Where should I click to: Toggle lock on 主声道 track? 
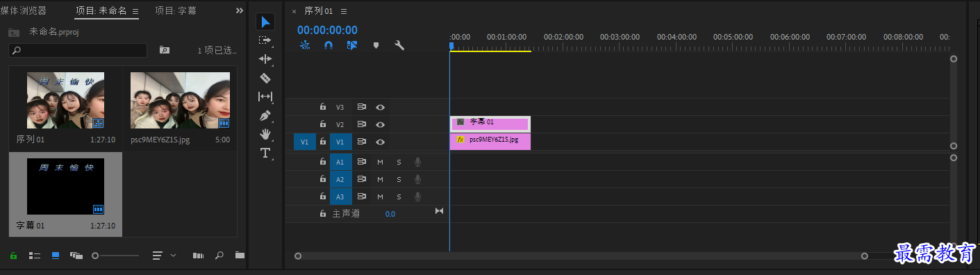click(x=323, y=214)
